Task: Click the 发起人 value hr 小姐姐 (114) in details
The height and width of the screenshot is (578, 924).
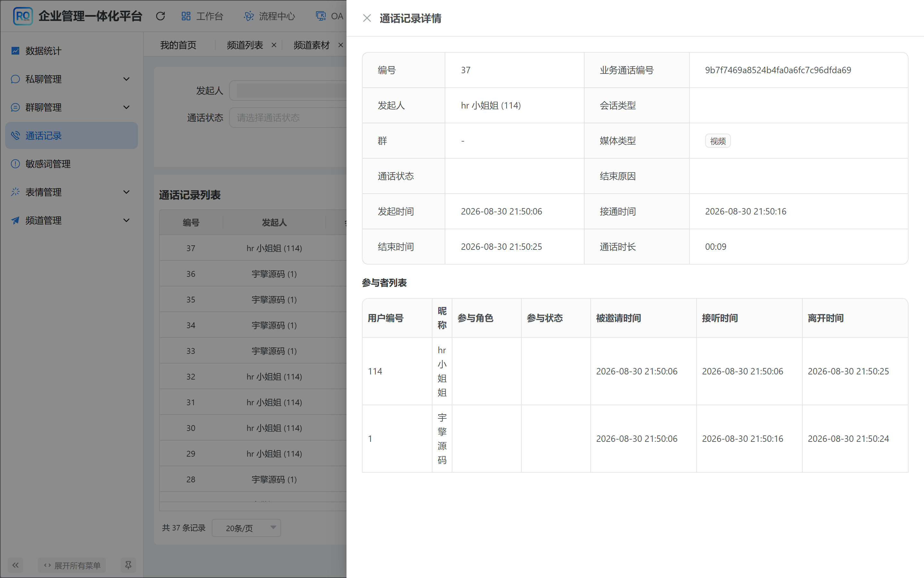Action: (491, 106)
